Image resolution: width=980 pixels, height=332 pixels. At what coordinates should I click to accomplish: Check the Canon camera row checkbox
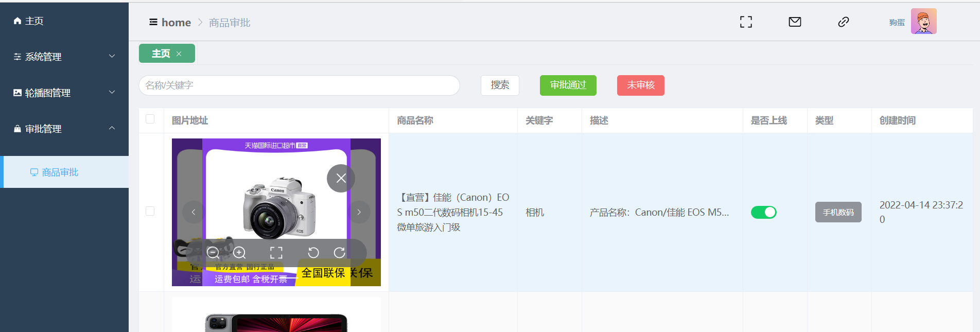click(150, 211)
